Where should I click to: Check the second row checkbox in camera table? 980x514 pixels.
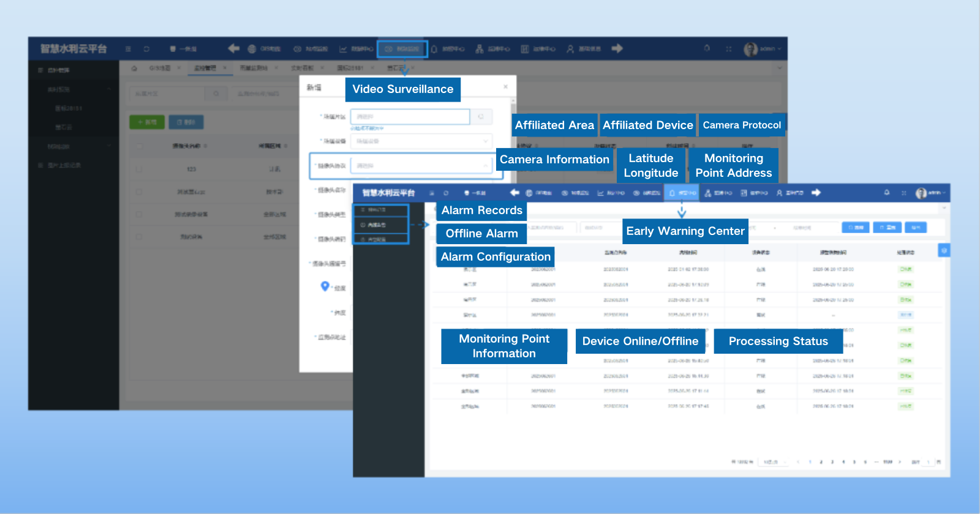tap(140, 192)
